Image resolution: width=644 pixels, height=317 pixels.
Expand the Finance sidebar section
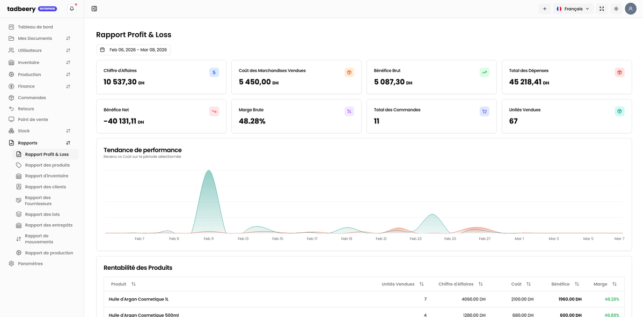coord(41,86)
